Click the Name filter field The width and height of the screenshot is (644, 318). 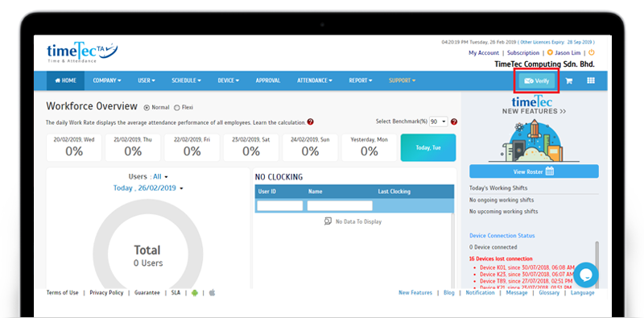(340, 205)
